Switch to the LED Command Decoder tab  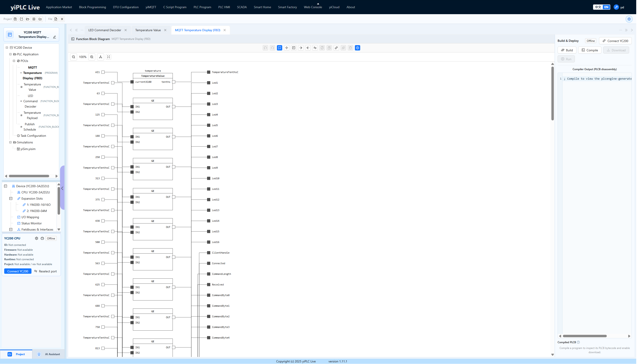(105, 30)
